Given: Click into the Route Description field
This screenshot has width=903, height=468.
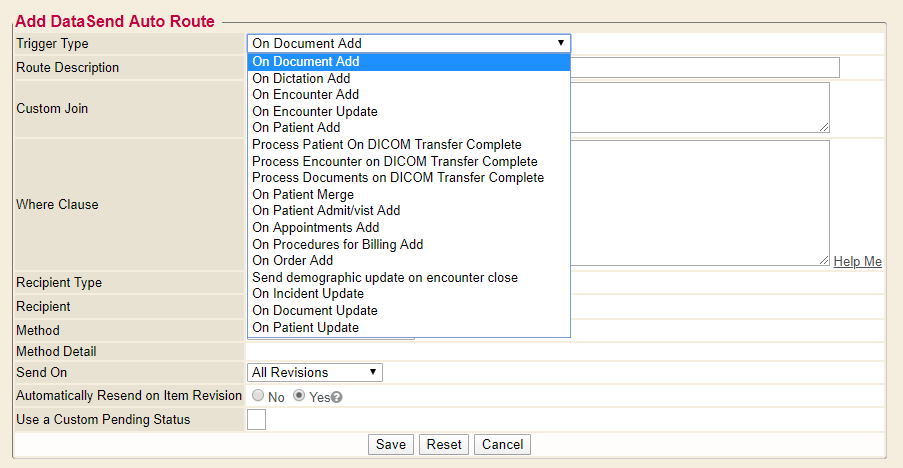Looking at the screenshot, I should point(705,68).
